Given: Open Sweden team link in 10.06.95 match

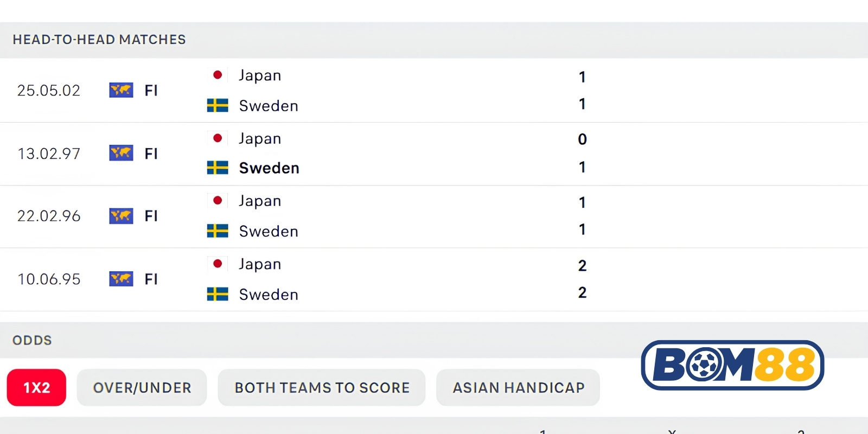Looking at the screenshot, I should 269,295.
